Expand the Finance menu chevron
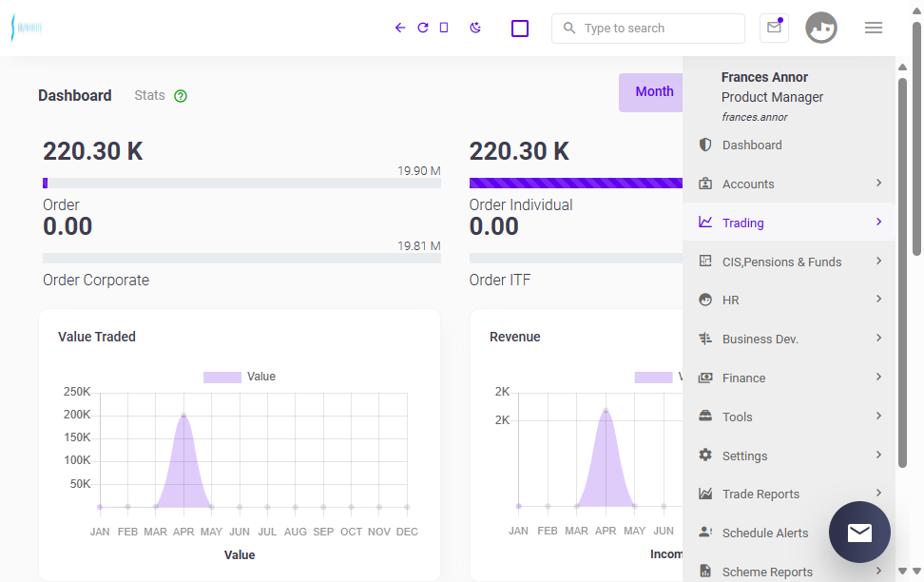Image resolution: width=924 pixels, height=582 pixels. tap(878, 377)
